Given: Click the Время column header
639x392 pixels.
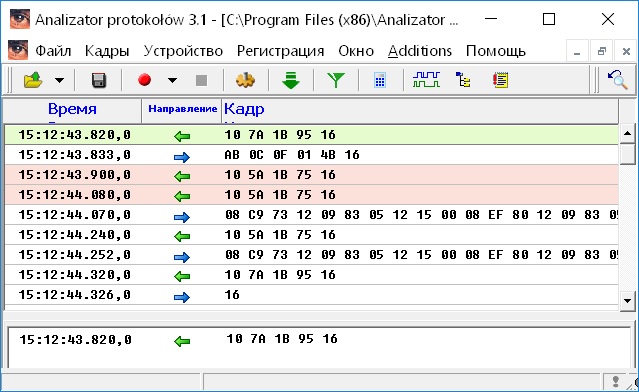Looking at the screenshot, I should click(x=73, y=110).
